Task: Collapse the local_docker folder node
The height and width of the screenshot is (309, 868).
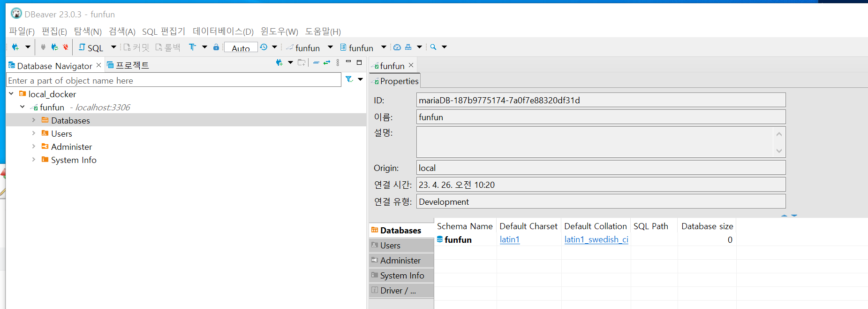Action: [x=11, y=94]
